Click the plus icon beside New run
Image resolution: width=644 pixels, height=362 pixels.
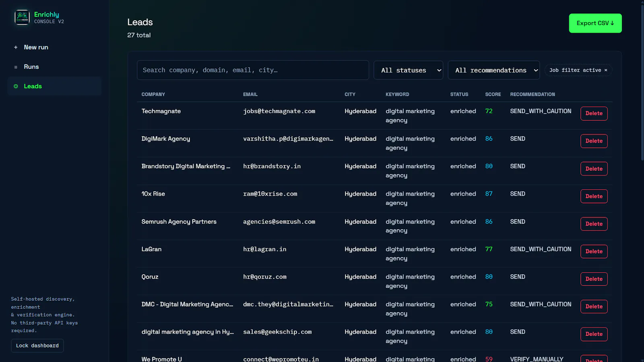[x=16, y=48]
